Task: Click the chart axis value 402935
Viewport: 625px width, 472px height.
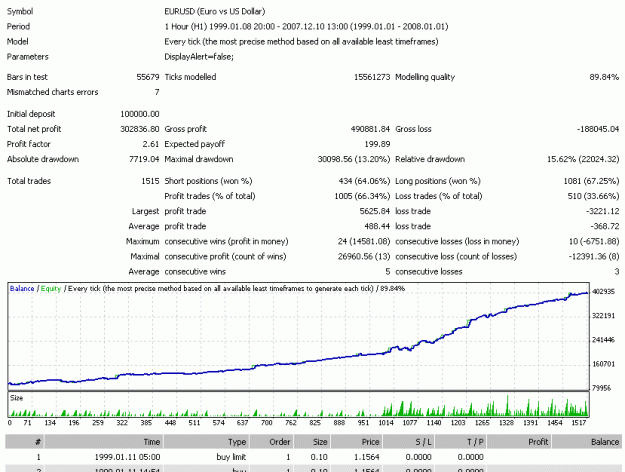Action: [x=603, y=292]
